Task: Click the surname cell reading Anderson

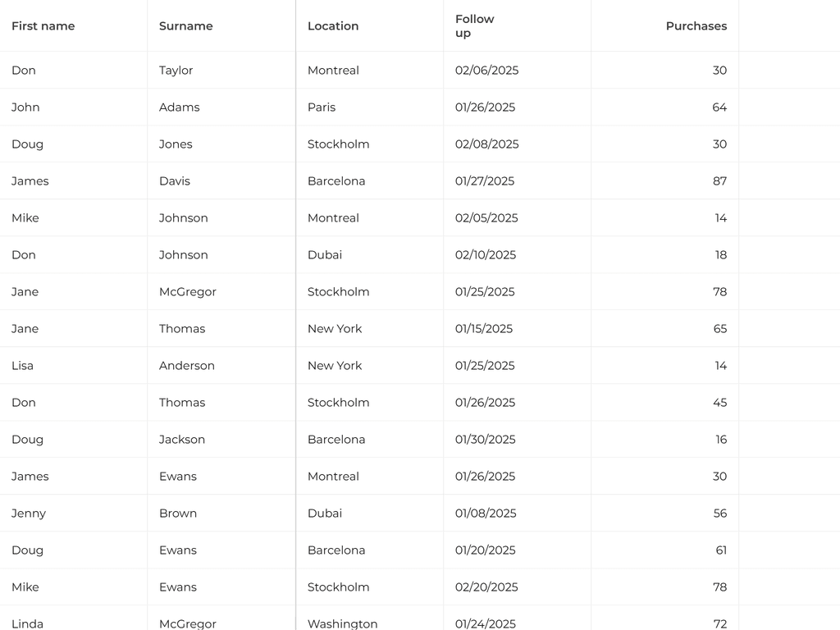Action: (186, 366)
